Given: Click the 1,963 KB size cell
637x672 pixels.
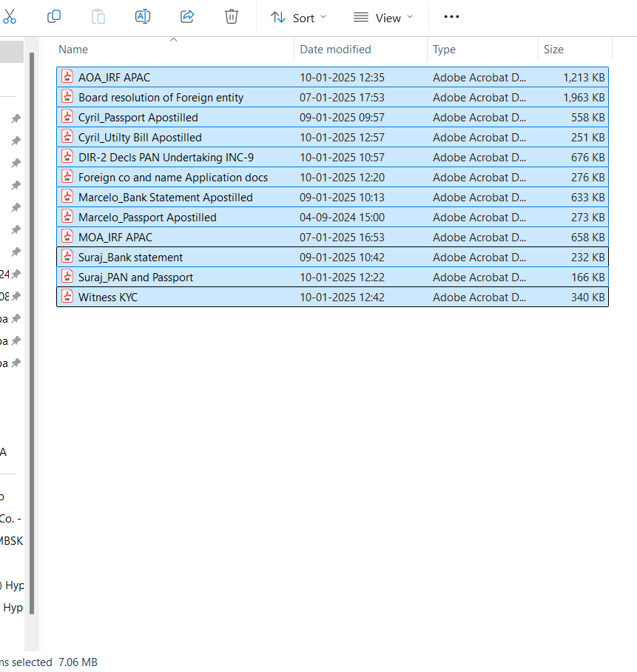Looking at the screenshot, I should coord(584,98).
